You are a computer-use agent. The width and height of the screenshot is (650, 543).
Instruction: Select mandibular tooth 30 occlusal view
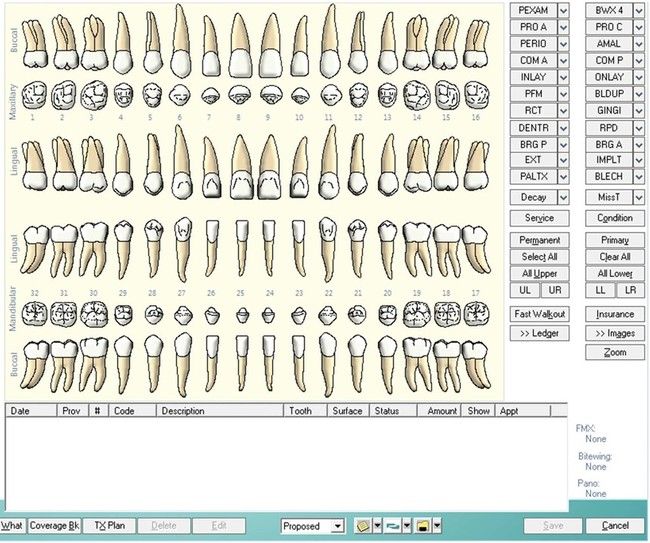[92, 314]
